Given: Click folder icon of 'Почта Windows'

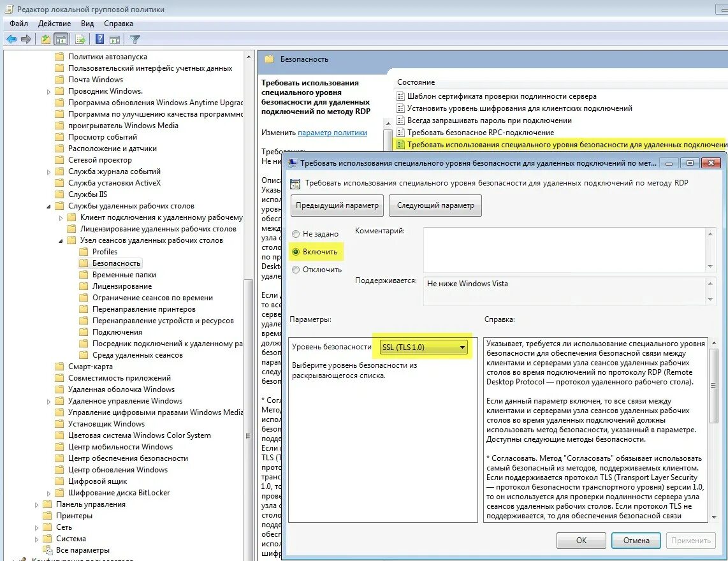Looking at the screenshot, I should 59,80.
